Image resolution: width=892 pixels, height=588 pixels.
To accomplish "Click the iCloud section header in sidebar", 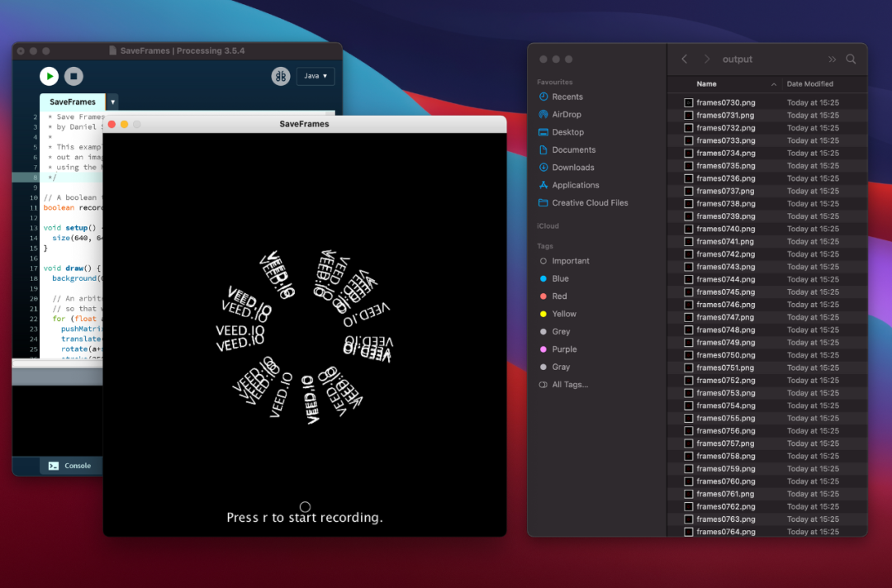I will point(548,225).
